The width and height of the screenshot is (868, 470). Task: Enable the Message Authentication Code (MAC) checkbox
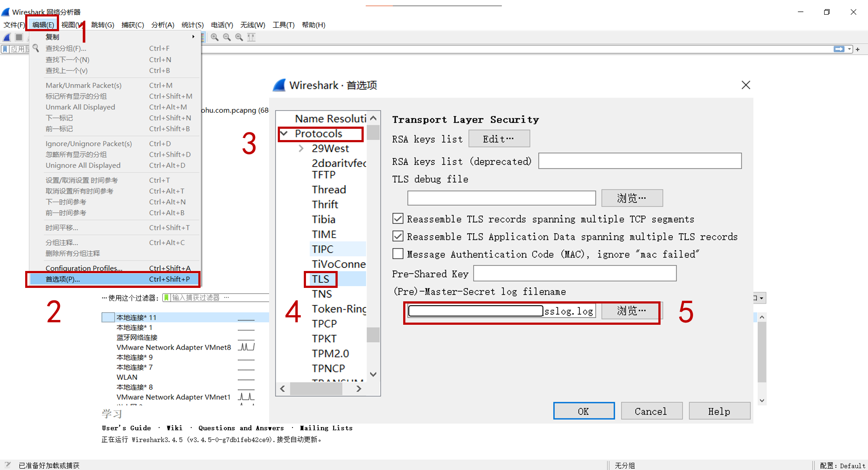point(398,254)
